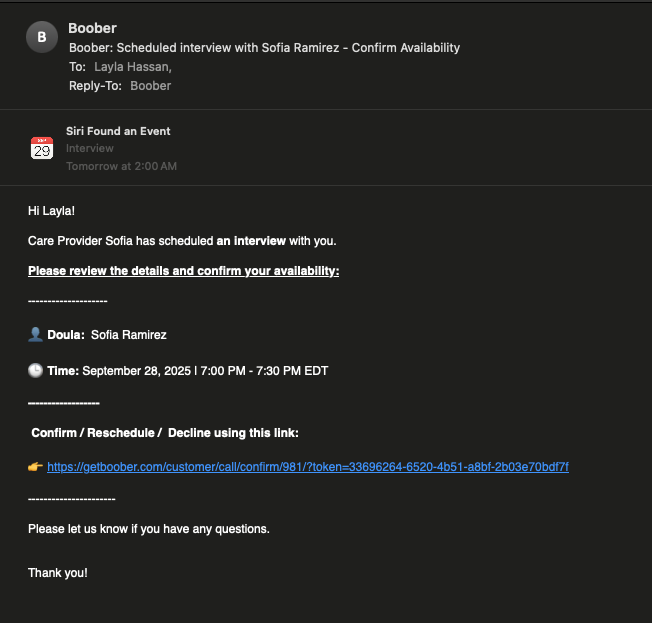Click the Reply-To address Boober

pos(151,86)
